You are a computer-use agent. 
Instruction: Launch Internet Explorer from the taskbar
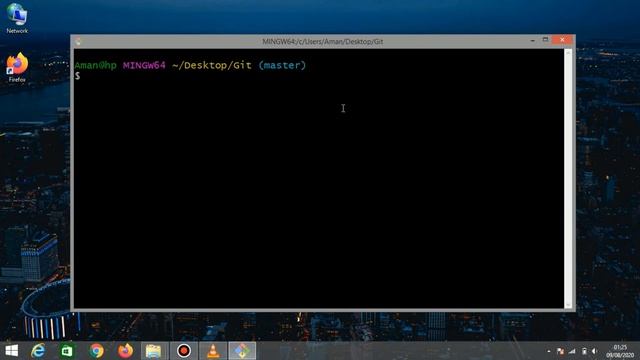coord(38,351)
